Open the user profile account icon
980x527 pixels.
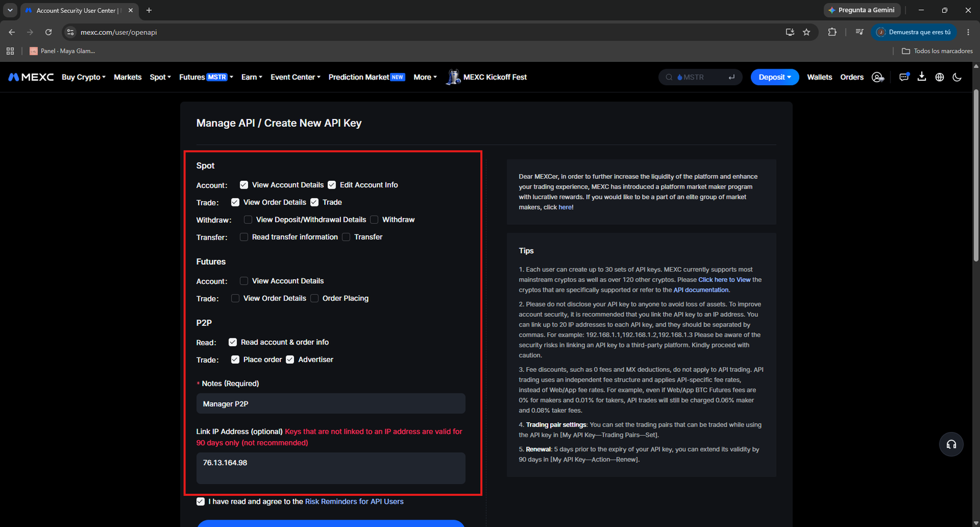pyautogui.click(x=878, y=77)
